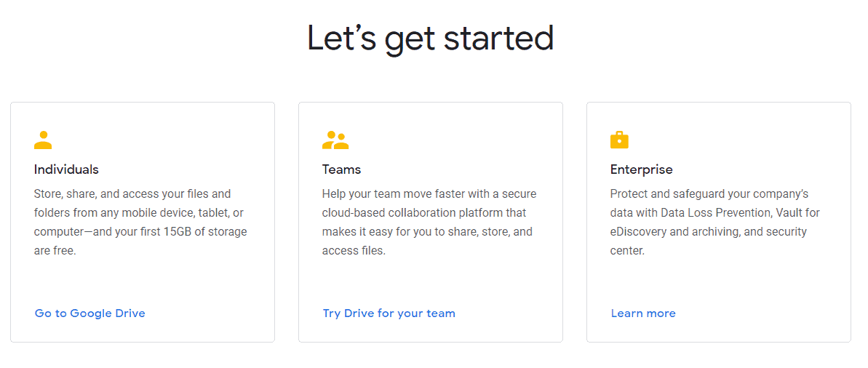Click the "Help your team move faster" text
Image resolution: width=868 pixels, height=368 pixels.
[x=392, y=194]
